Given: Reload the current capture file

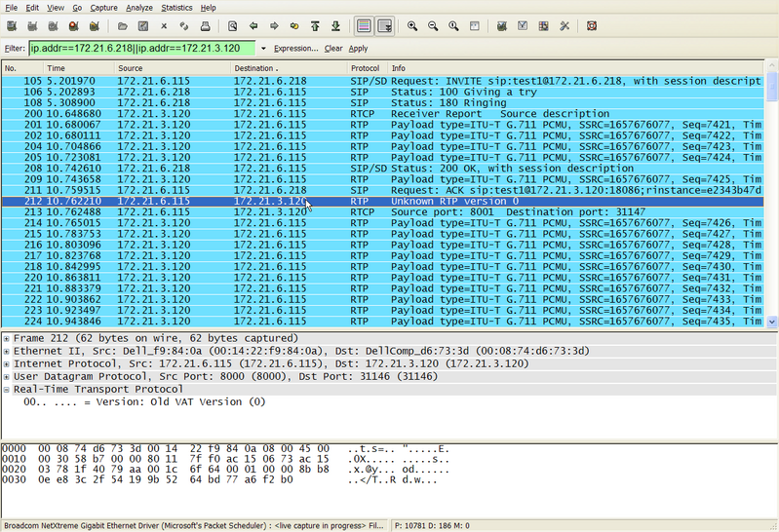Looking at the screenshot, I should pos(184,26).
